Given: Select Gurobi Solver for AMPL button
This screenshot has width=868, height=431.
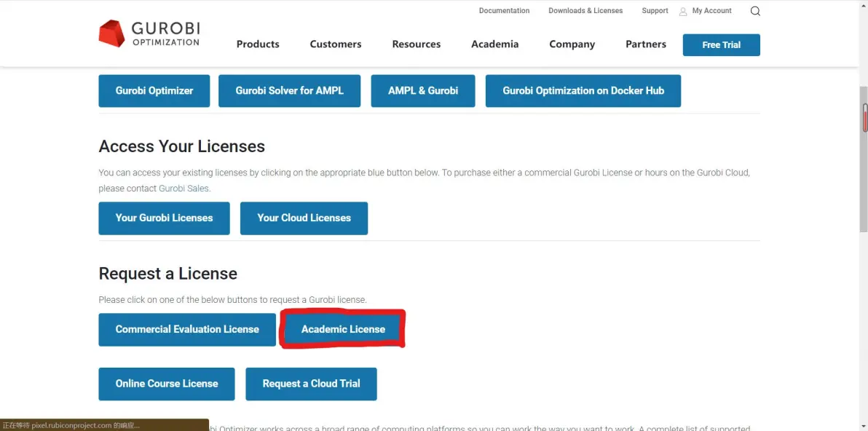Looking at the screenshot, I should click(290, 91).
